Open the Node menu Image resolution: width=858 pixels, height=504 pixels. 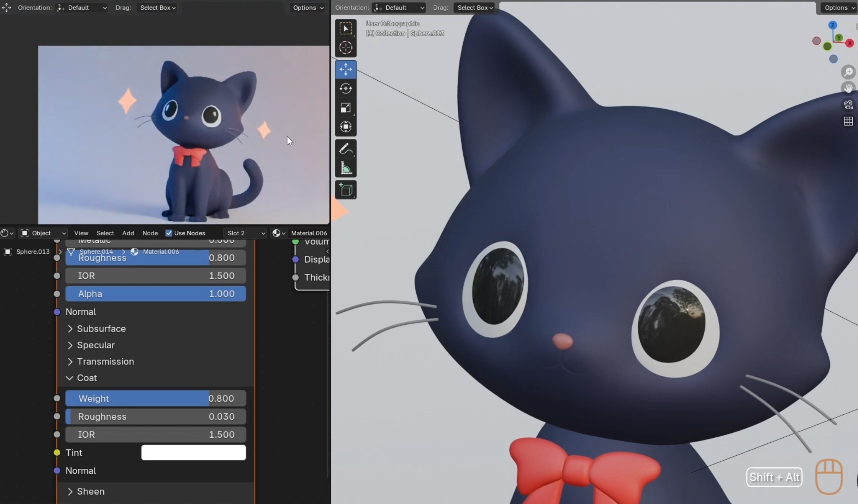click(x=150, y=233)
